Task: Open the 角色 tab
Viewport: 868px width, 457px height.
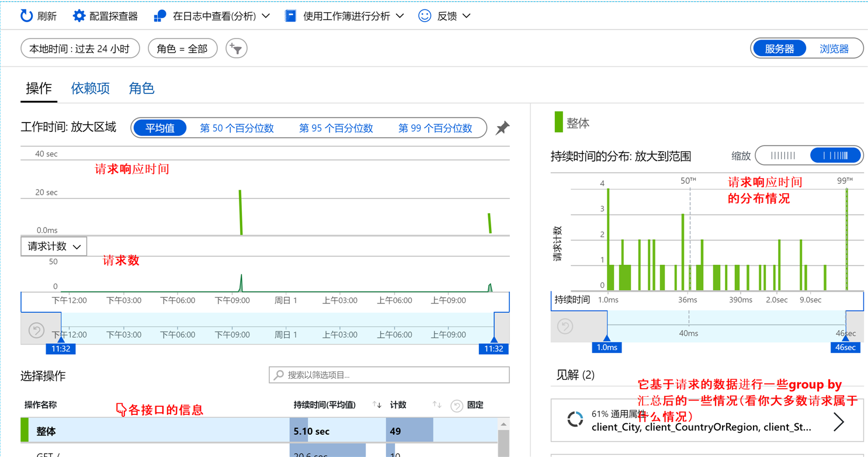Action: coord(141,88)
